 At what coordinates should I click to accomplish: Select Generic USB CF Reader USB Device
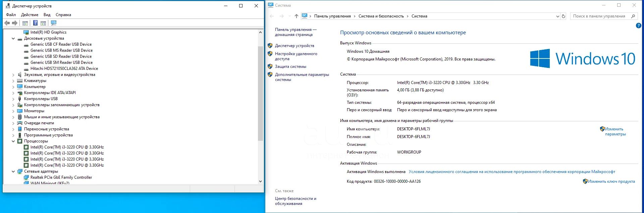pos(61,44)
